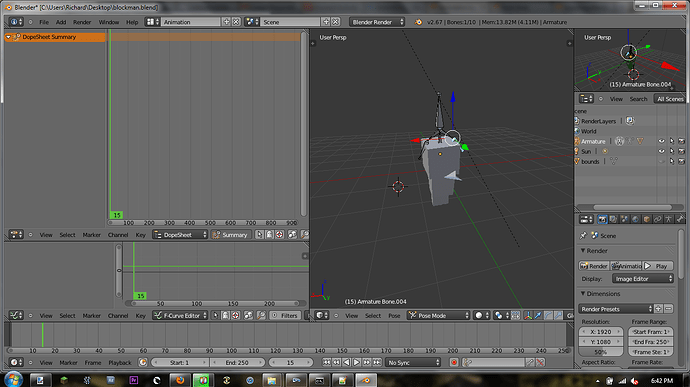Screen dimensions: 690x387
Task: Open the Add menu
Action: [x=61, y=22]
